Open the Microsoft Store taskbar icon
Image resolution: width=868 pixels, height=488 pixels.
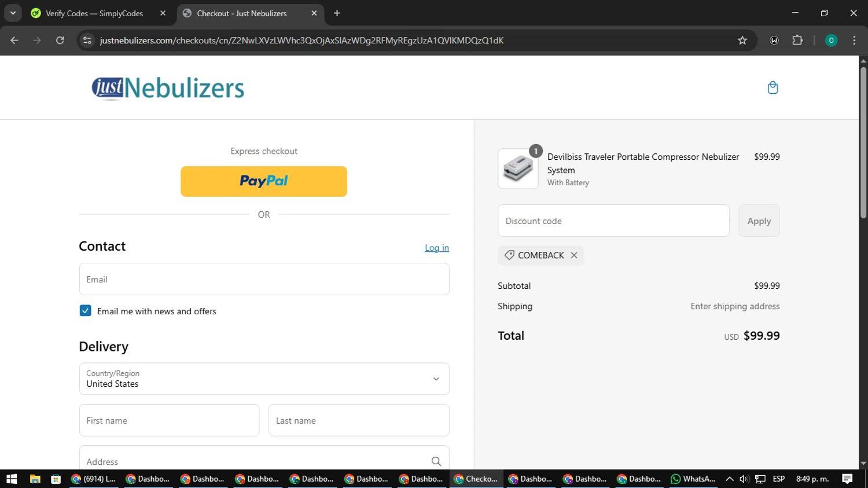(56, 479)
